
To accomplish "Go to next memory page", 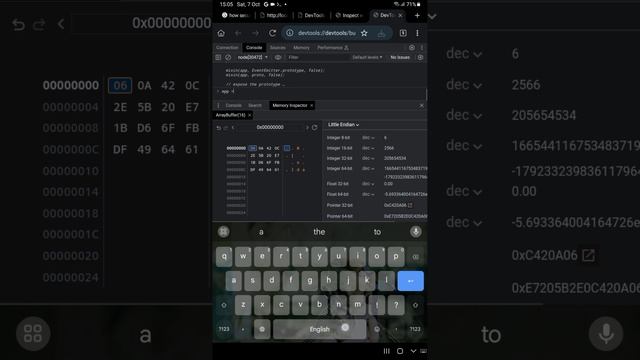I will [x=307, y=127].
